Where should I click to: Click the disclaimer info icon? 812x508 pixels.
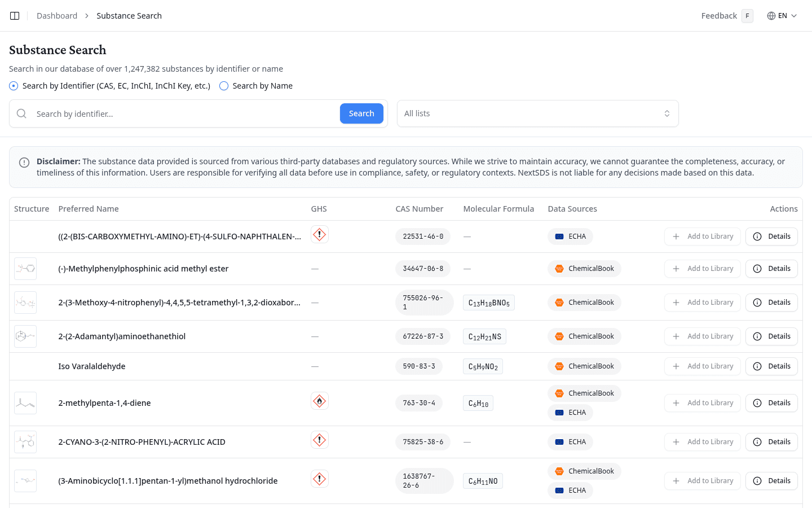click(24, 163)
